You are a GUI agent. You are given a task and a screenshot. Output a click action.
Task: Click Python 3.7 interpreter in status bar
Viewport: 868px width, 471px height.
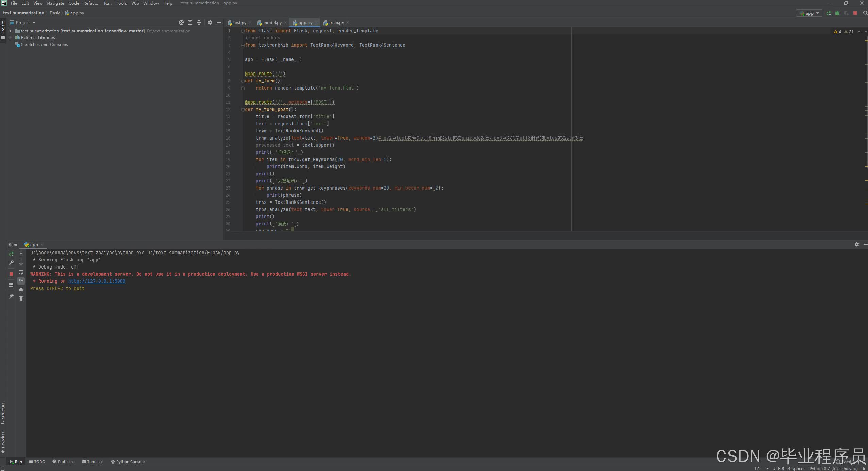point(833,468)
